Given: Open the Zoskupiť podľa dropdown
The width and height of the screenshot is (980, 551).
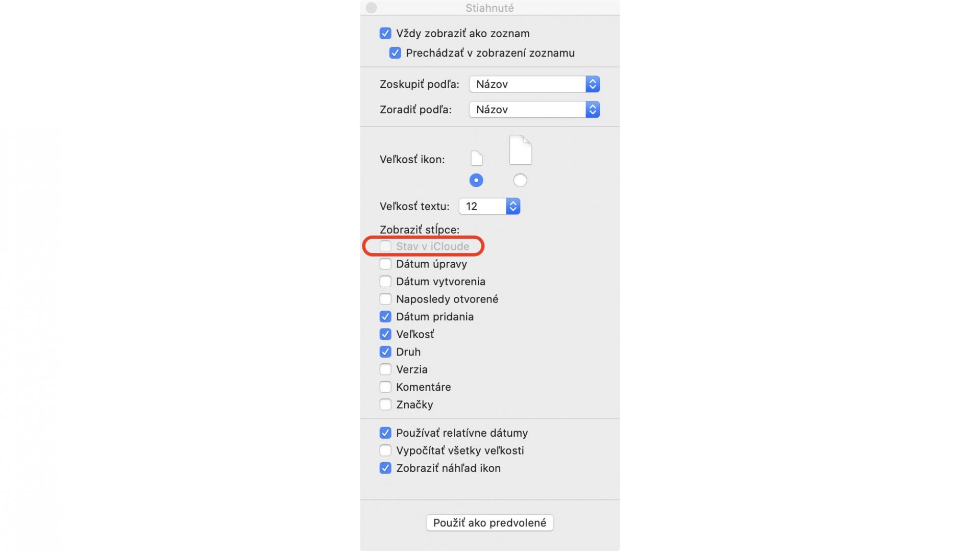Looking at the screenshot, I should [x=534, y=84].
